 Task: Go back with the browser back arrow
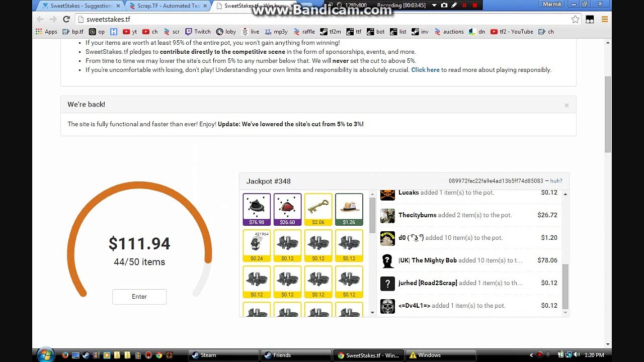40,19
